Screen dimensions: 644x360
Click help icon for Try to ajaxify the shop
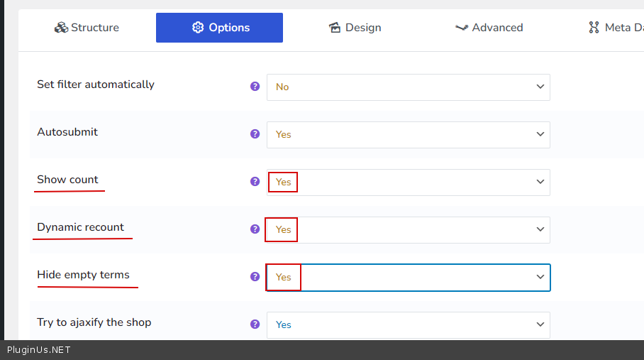click(x=255, y=324)
